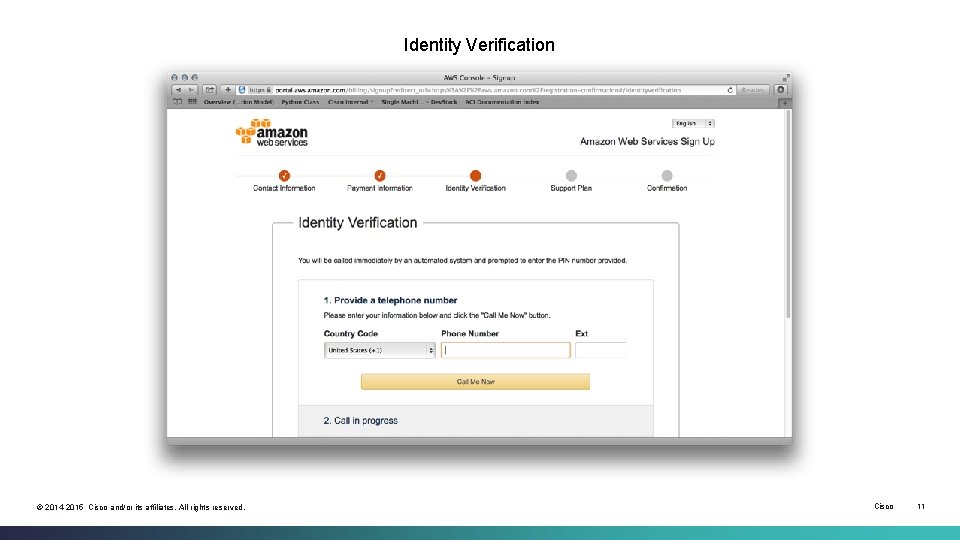The width and height of the screenshot is (960, 540).
Task: Click the new tab plus button
Action: pyautogui.click(x=785, y=103)
